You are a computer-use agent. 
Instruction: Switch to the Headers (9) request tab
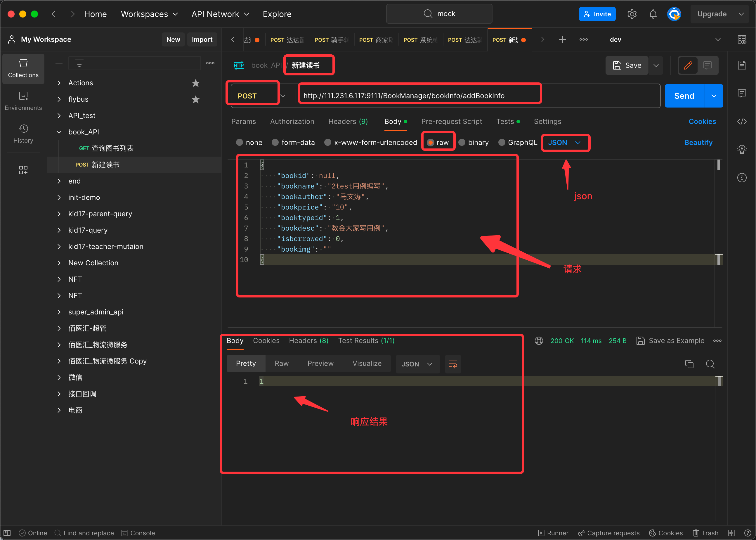pos(348,121)
